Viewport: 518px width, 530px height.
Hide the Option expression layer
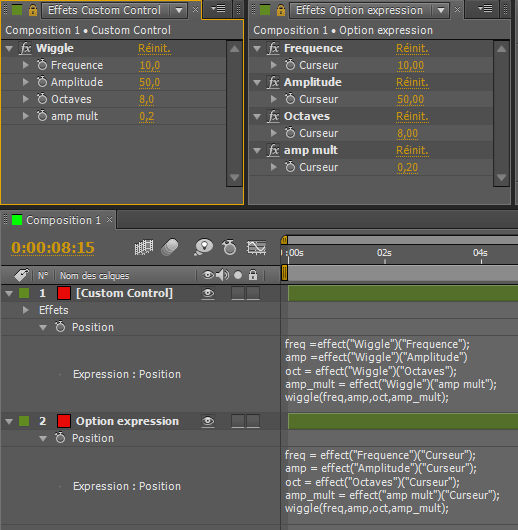(208, 421)
